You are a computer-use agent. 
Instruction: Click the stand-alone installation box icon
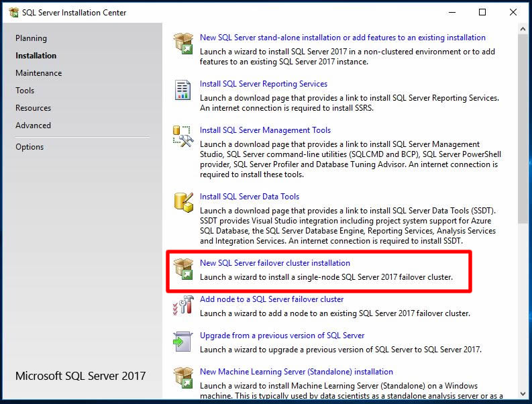tap(183, 43)
